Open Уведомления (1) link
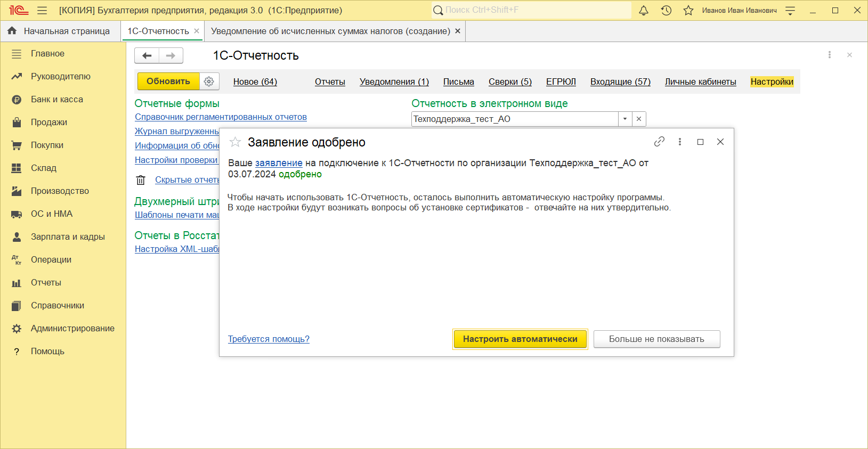Image resolution: width=868 pixels, height=449 pixels. click(x=394, y=81)
